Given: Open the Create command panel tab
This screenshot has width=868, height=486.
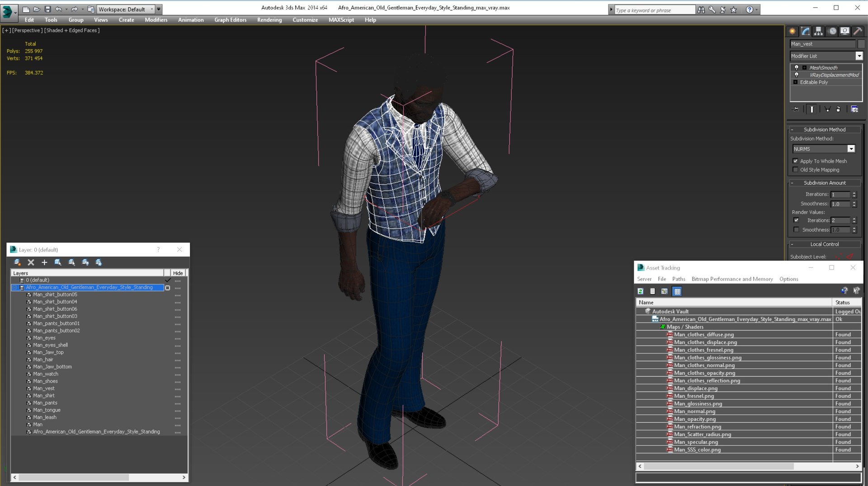Looking at the screenshot, I should tap(792, 31).
